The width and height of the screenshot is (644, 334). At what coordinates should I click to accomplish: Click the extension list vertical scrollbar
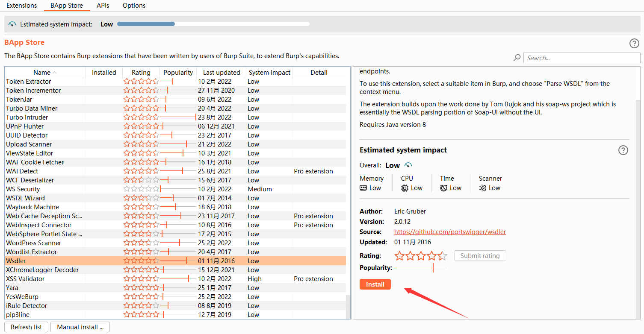pos(348,307)
